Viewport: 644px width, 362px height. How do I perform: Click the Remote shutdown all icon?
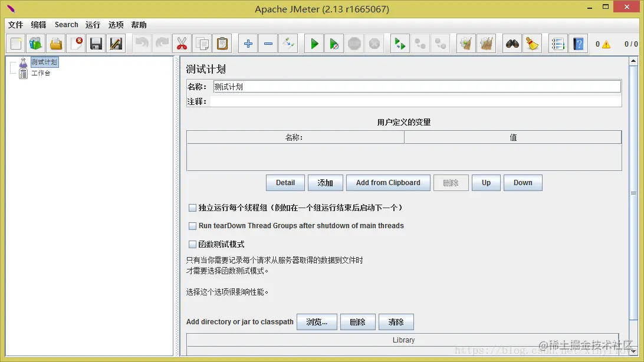click(441, 44)
